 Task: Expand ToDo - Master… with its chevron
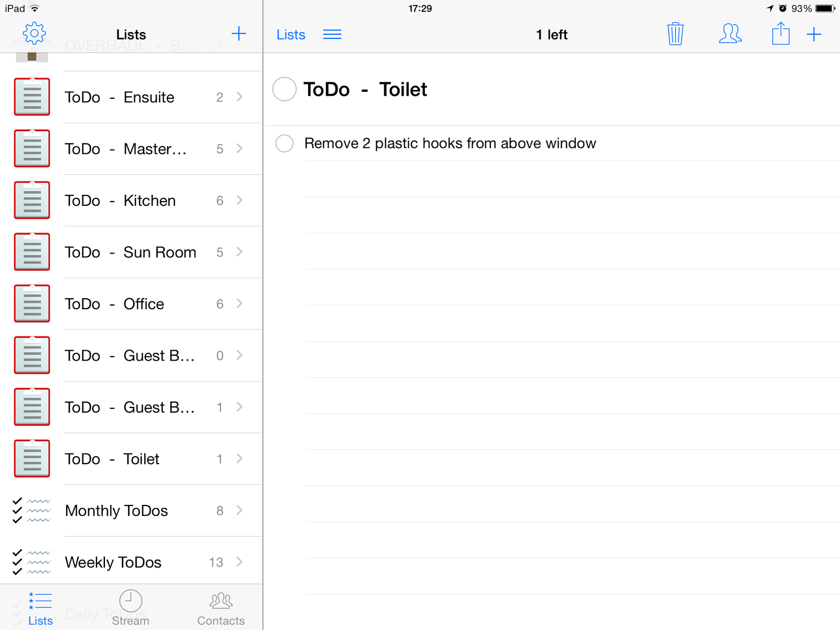[x=240, y=149]
